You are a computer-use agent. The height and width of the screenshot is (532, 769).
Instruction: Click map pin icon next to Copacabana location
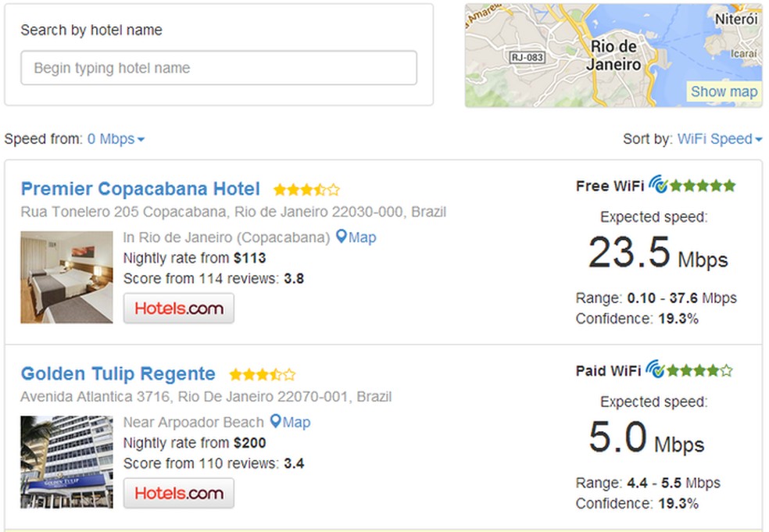click(341, 237)
